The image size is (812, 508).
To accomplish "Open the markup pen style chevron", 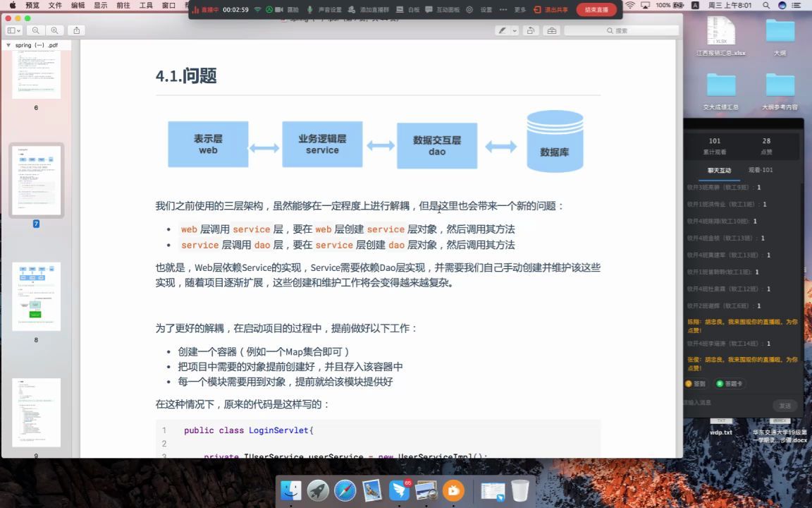I will (x=514, y=30).
